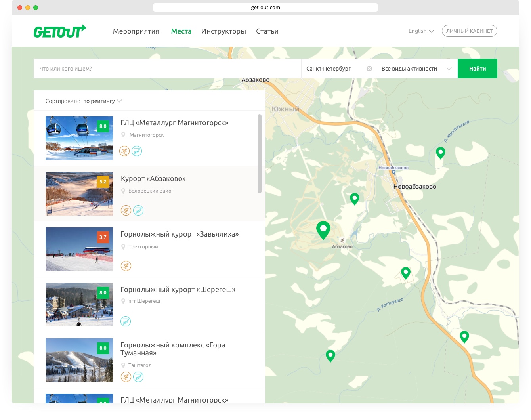This screenshot has width=531, height=420.
Task: Click the results list scrollbar
Action: coord(260,154)
